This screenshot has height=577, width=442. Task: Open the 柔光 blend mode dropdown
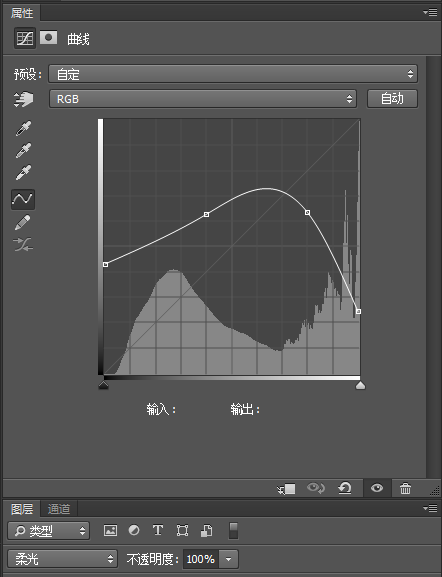click(63, 559)
